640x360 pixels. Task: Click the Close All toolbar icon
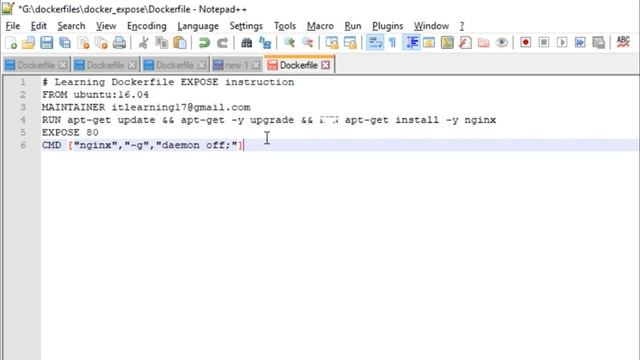click(x=101, y=42)
